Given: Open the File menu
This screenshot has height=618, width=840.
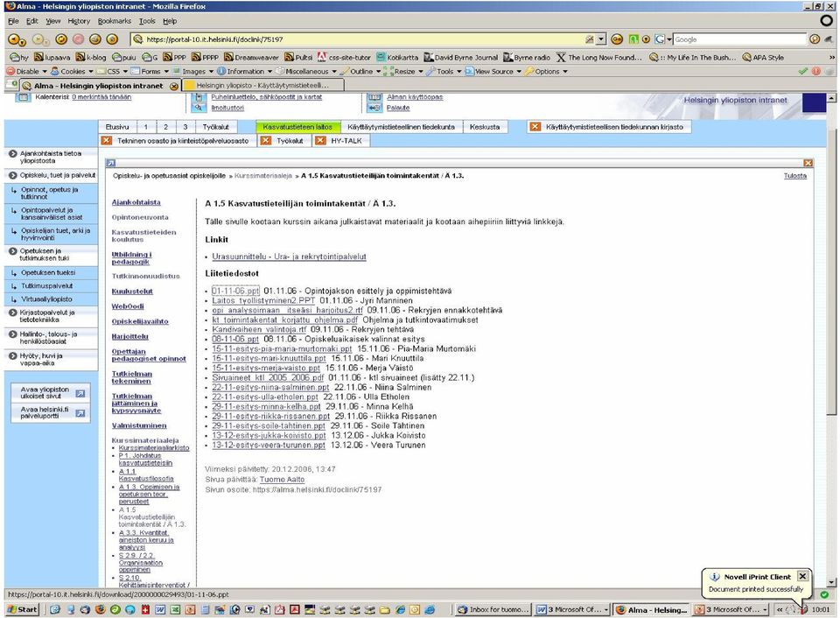Looking at the screenshot, I should point(13,21).
